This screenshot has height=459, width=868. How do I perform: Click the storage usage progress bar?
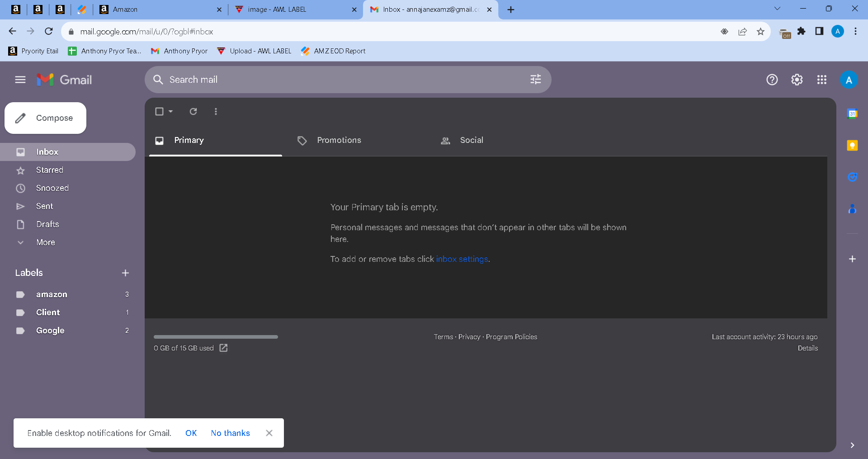(216, 337)
